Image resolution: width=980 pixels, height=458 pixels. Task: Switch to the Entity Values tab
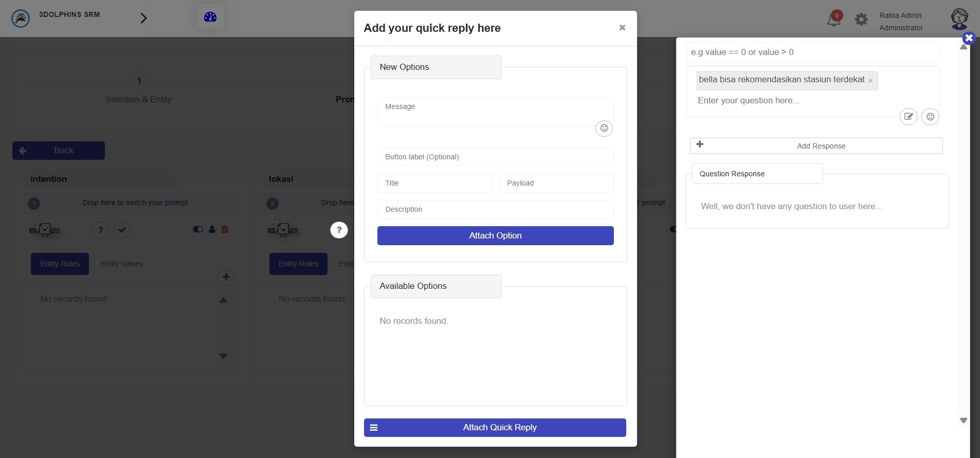[122, 264]
